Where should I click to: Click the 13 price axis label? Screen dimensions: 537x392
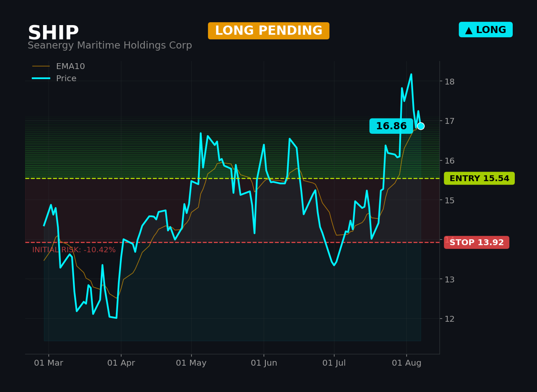click(450, 279)
